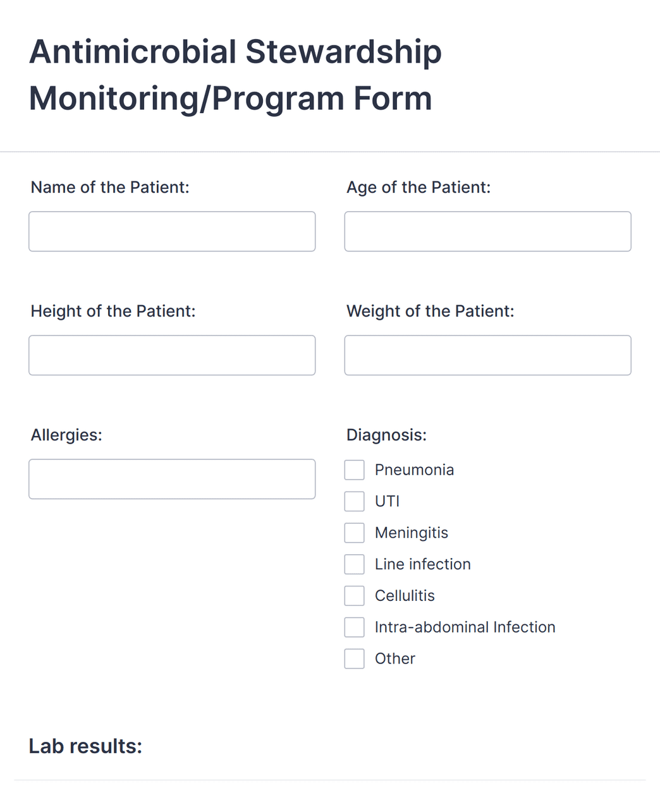660x812 pixels.
Task: Click the Lab results section heading
Action: pyautogui.click(x=85, y=746)
